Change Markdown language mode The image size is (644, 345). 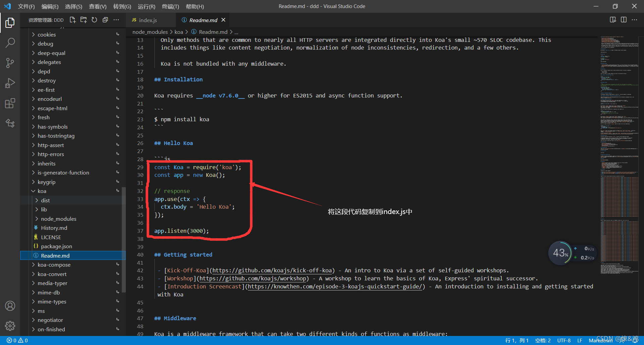(600, 340)
